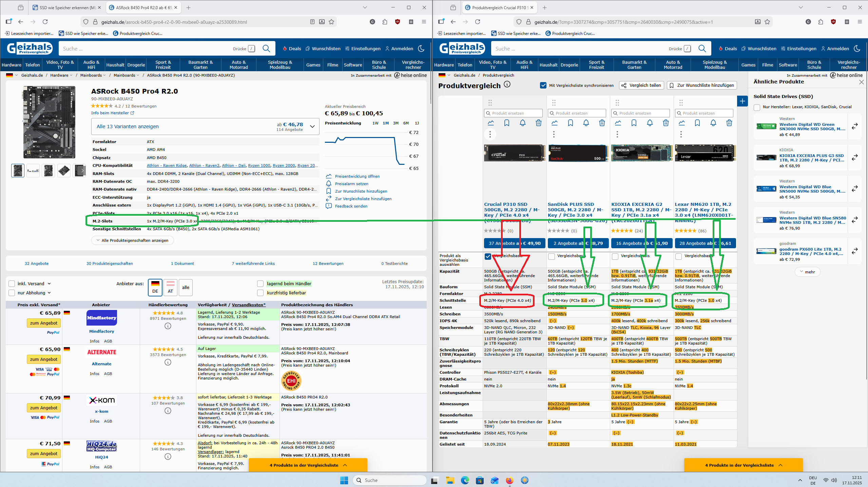Expand Alle Produkteigenschaften anzeigen

(x=132, y=240)
